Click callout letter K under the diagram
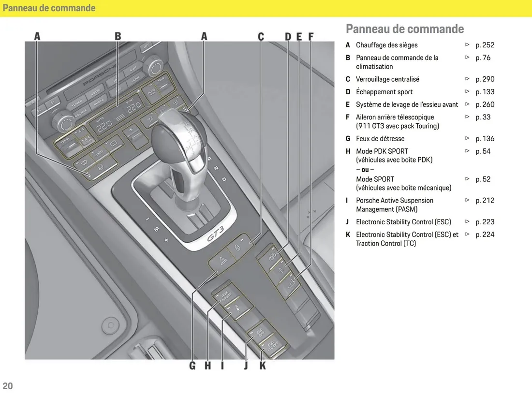 263,366
